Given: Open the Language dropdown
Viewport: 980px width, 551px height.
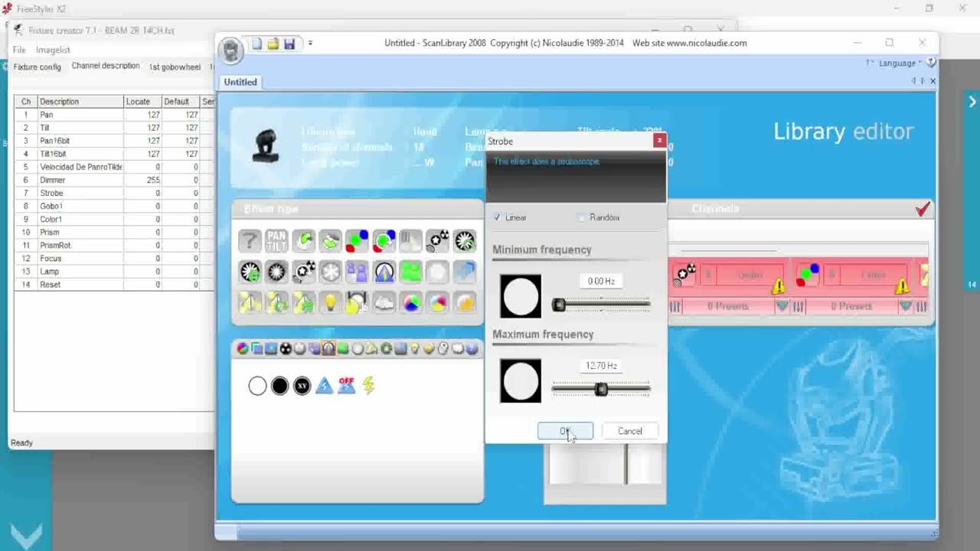Looking at the screenshot, I should tap(899, 63).
